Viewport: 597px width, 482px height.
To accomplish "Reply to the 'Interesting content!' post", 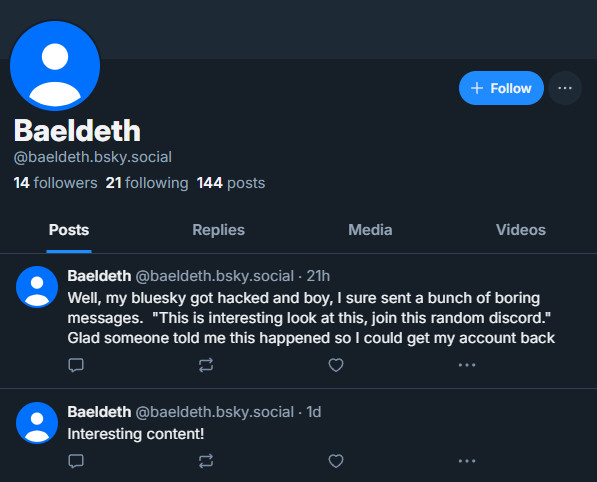I will (76, 461).
